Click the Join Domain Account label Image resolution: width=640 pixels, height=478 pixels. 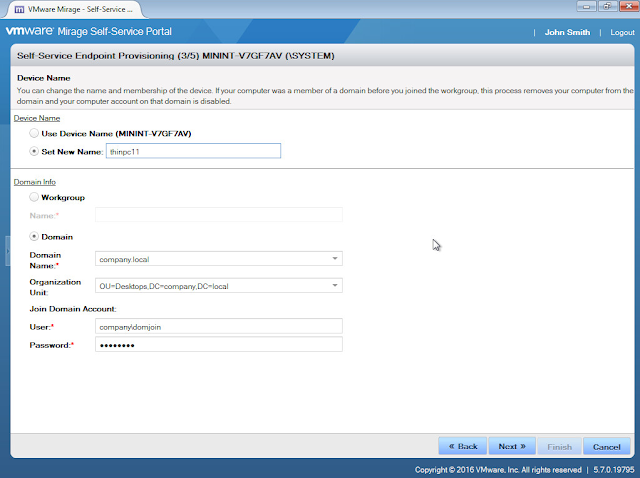73,309
